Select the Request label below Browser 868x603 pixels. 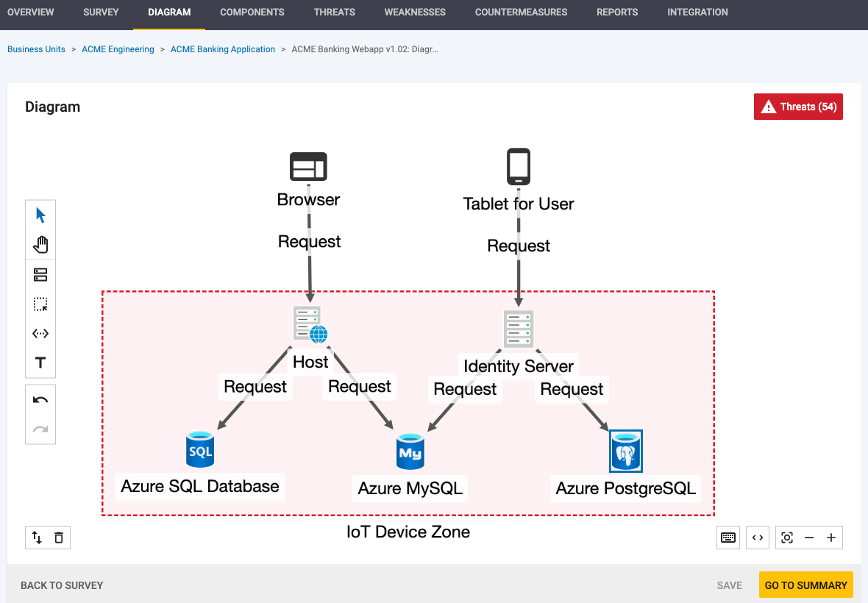tap(309, 242)
